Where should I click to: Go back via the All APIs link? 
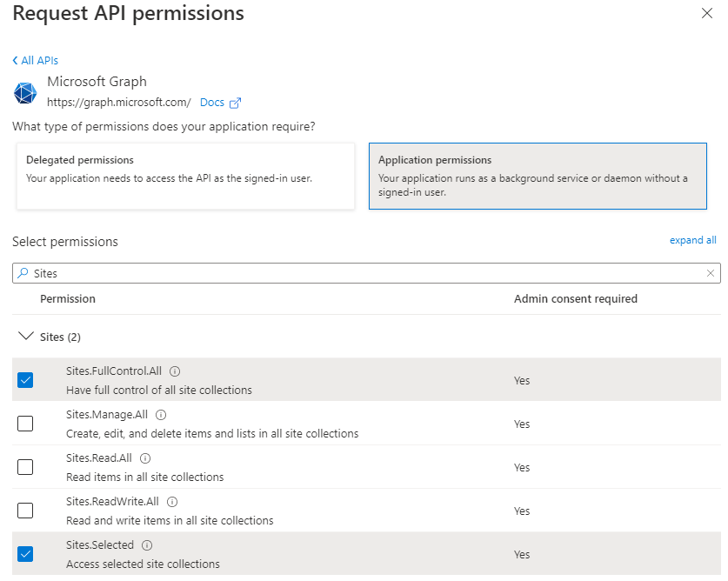pyautogui.click(x=36, y=60)
